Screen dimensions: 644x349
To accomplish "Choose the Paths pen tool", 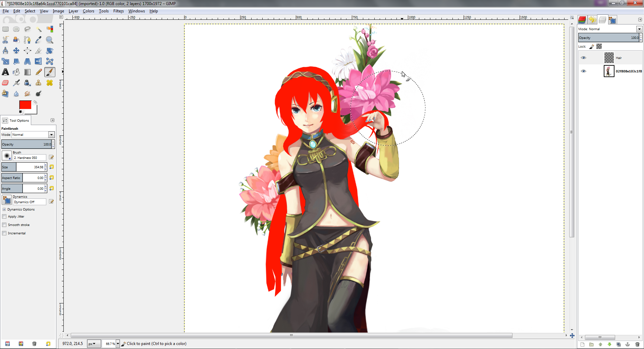I will click(x=28, y=40).
